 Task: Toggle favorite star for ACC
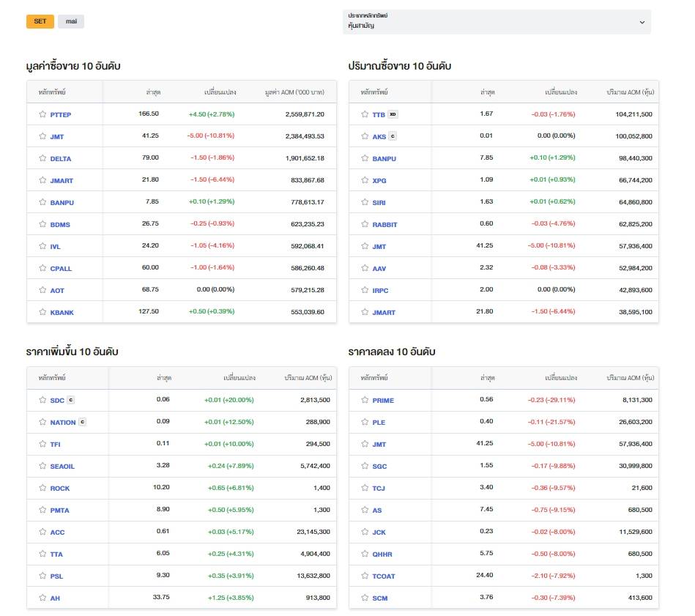[x=42, y=532]
